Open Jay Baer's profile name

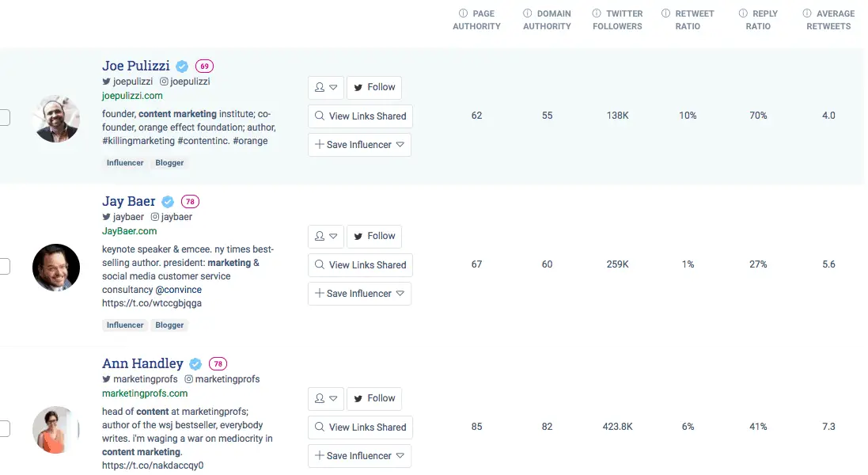coord(129,202)
